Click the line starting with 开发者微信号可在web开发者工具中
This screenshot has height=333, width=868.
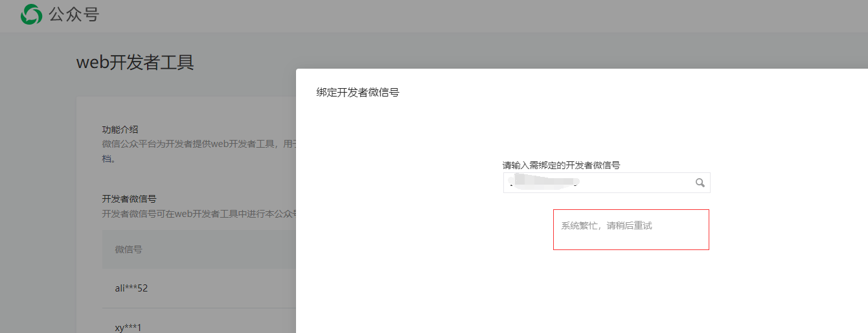199,213
